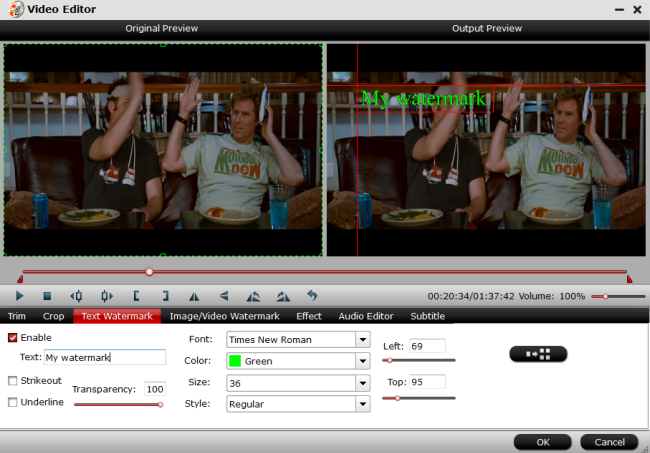This screenshot has width=650, height=453.
Task: Click the green color swatch
Action: click(235, 361)
